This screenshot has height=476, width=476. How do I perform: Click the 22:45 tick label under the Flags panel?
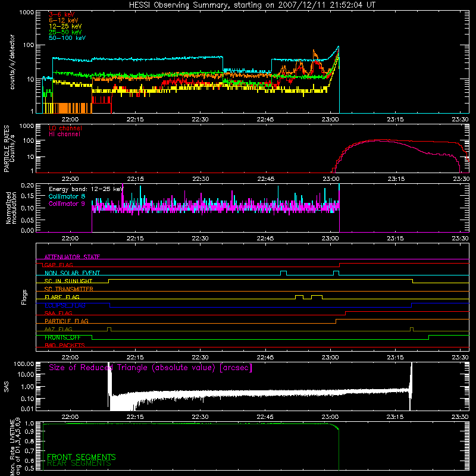pos(265,358)
